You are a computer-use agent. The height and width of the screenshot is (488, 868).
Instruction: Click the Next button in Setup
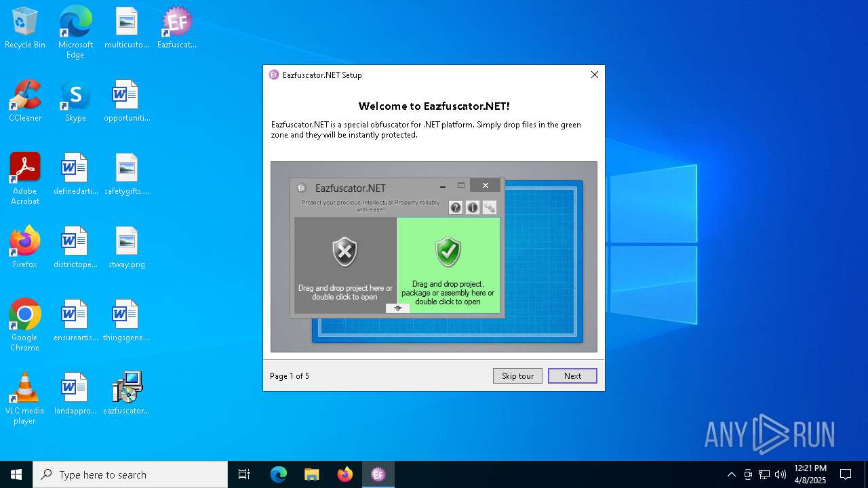572,376
